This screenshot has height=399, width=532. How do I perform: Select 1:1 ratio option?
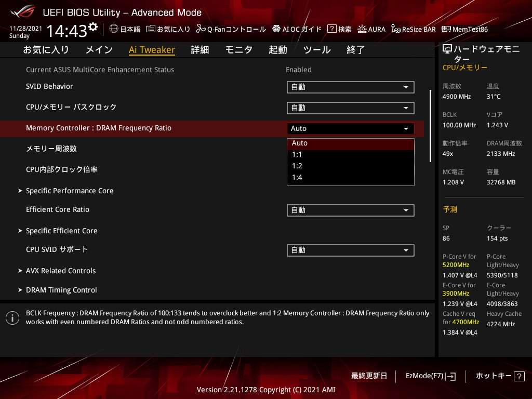(351, 155)
